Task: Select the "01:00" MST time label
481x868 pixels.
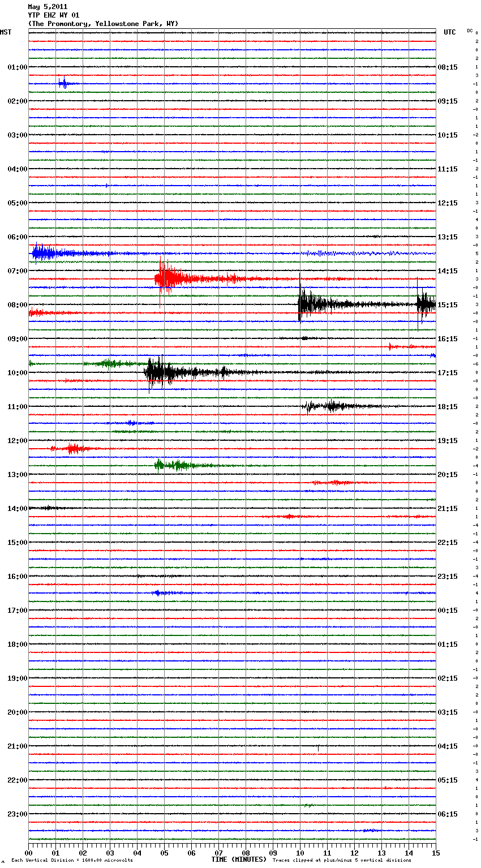Action: coord(18,67)
